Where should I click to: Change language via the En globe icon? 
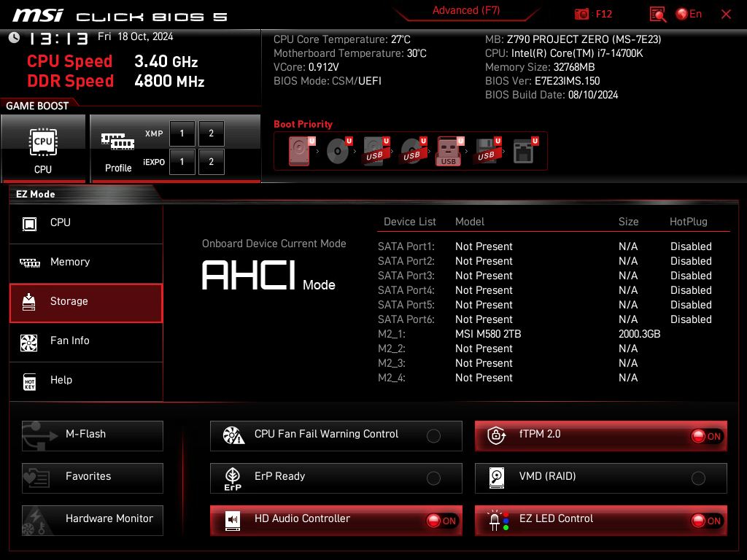(689, 15)
